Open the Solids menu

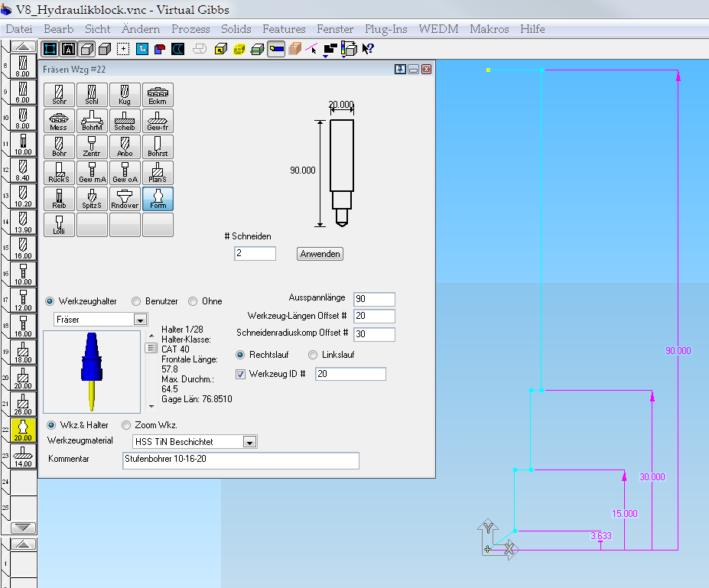236,29
